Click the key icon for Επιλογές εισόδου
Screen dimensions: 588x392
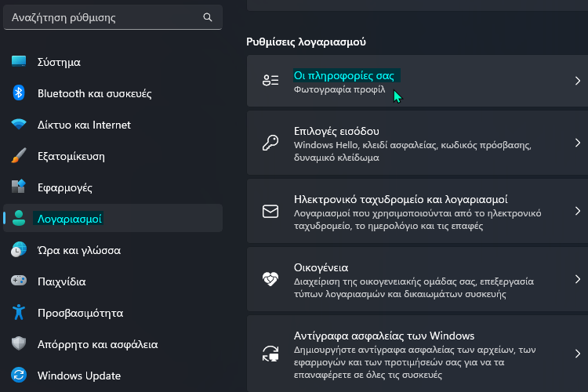click(x=270, y=143)
